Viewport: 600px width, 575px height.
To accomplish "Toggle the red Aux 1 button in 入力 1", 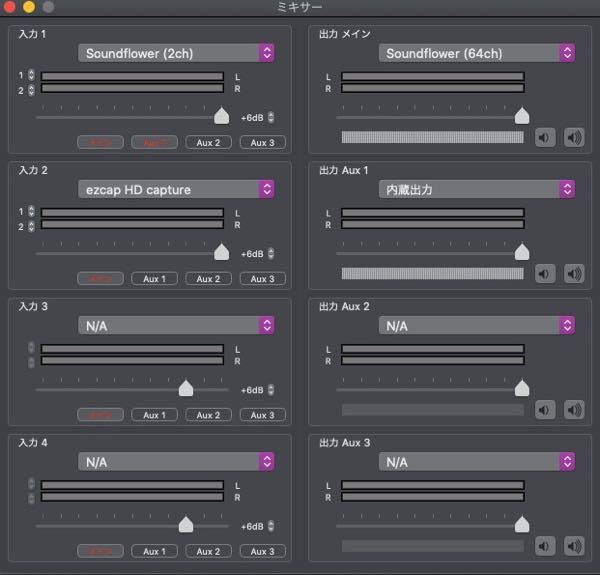I will (154, 143).
